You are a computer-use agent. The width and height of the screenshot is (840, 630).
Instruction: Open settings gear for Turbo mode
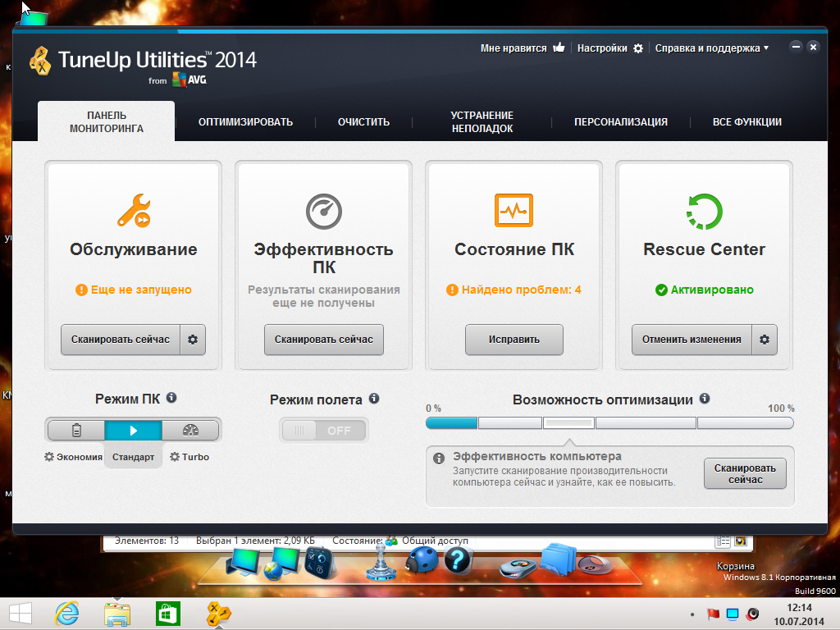click(x=175, y=457)
